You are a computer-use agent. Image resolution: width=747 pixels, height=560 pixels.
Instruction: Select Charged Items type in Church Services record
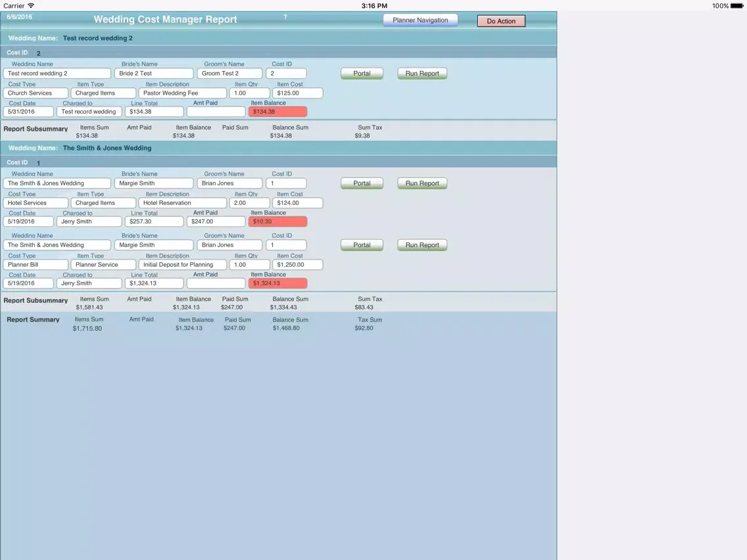click(x=103, y=93)
